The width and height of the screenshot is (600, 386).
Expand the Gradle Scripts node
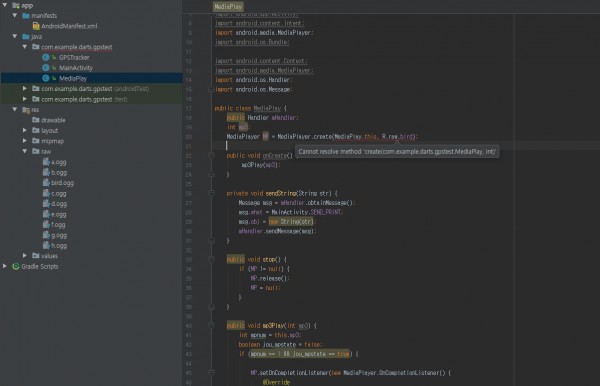5,266
